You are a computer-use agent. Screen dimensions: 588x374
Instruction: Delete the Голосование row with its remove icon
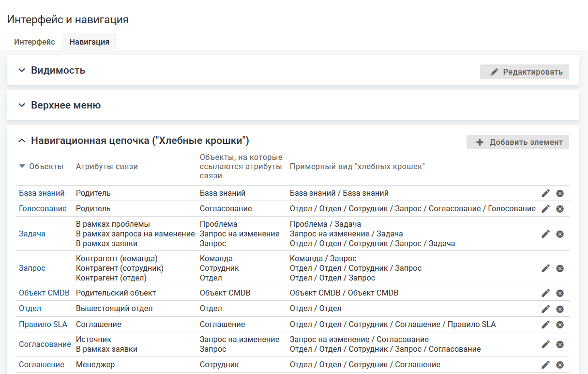pyautogui.click(x=560, y=209)
